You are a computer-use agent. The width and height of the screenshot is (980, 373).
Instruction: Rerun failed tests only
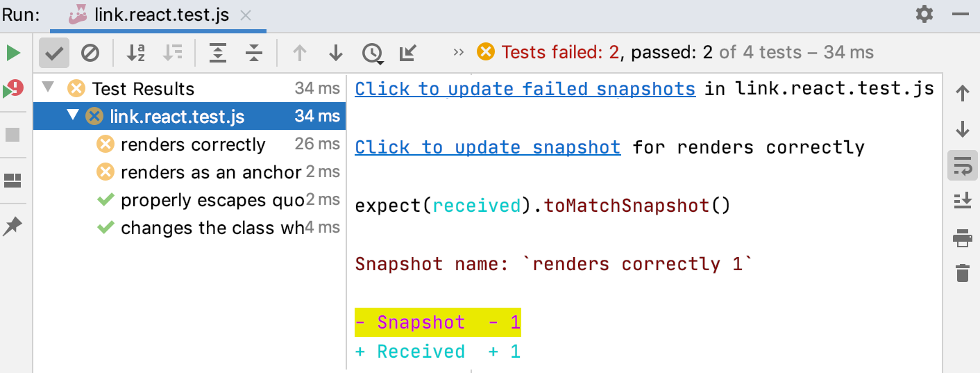pyautogui.click(x=13, y=89)
